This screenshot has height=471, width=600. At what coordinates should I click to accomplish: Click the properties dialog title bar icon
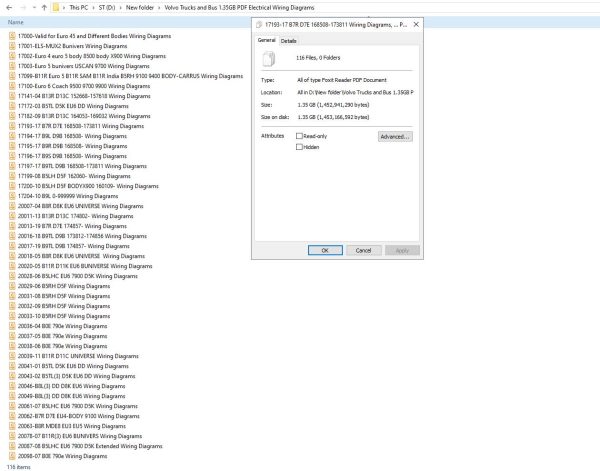click(x=259, y=25)
